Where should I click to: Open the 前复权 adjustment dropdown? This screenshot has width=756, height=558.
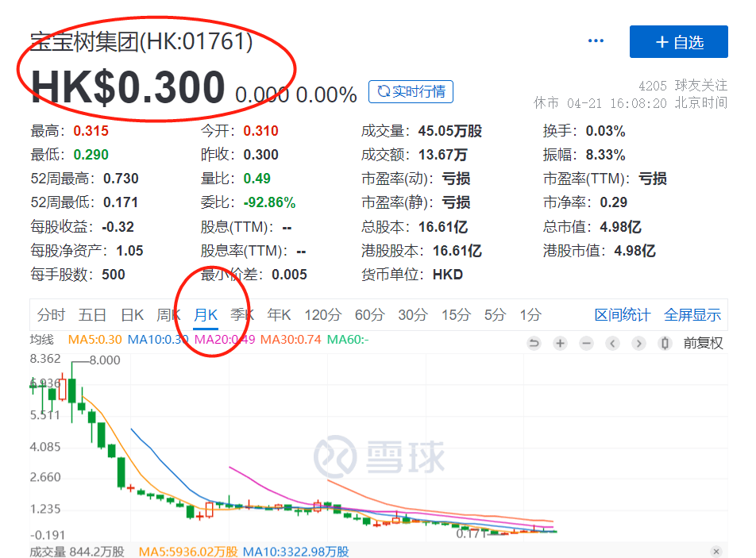point(703,343)
